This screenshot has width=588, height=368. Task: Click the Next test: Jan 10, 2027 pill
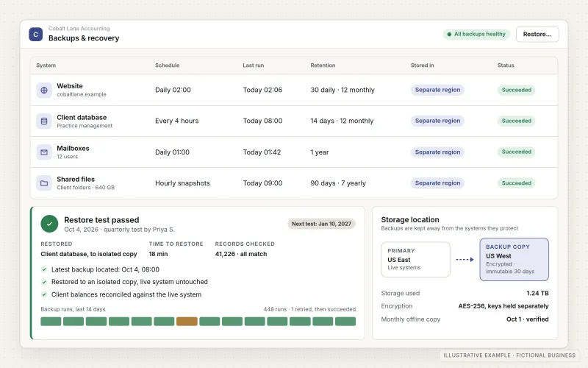[321, 224]
